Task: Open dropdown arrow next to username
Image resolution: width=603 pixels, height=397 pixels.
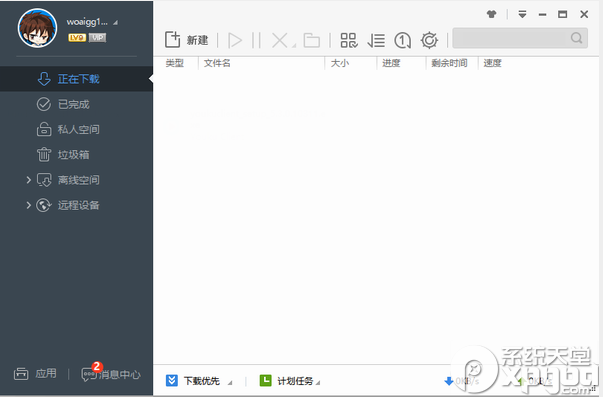Action: click(115, 23)
